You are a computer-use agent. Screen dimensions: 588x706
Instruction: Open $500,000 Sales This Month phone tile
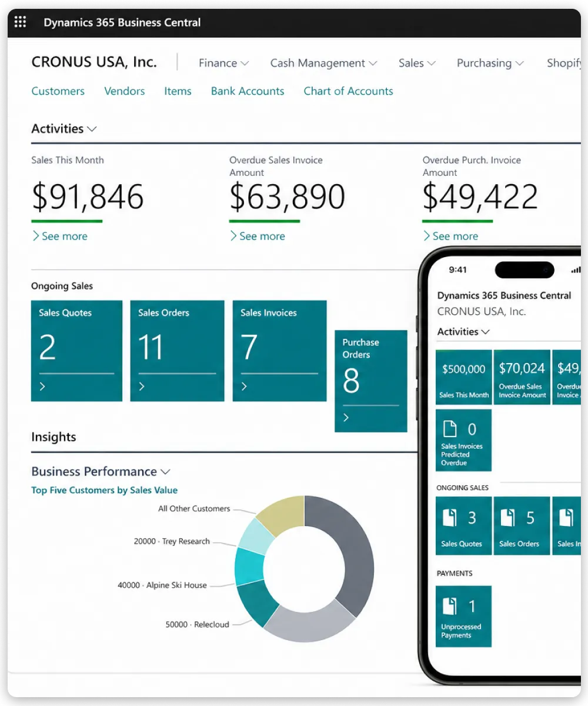click(463, 377)
